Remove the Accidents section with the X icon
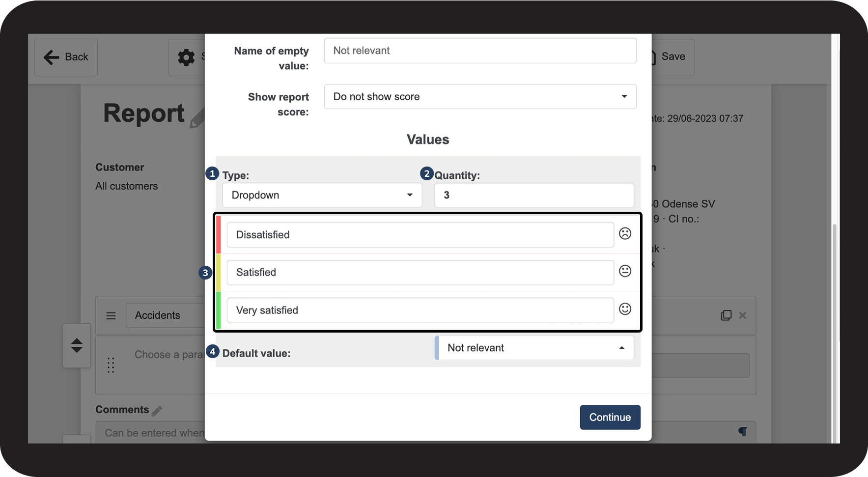The height and width of the screenshot is (477, 868). [743, 315]
